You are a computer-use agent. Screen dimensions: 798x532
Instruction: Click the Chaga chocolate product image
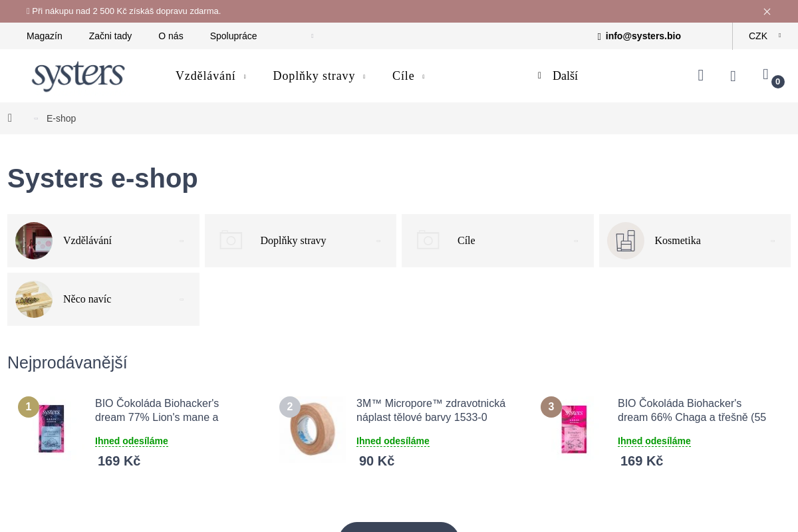(x=574, y=429)
